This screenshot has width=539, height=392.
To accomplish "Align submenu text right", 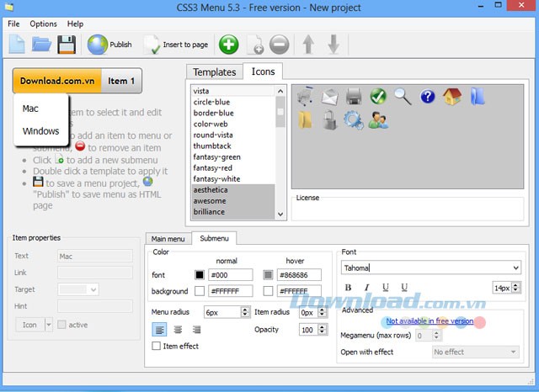I will [x=196, y=330].
